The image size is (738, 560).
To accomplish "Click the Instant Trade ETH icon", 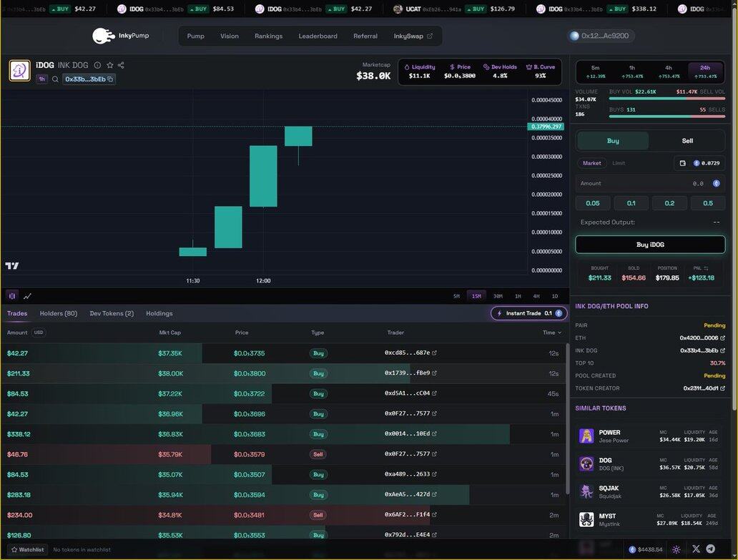I will point(559,313).
